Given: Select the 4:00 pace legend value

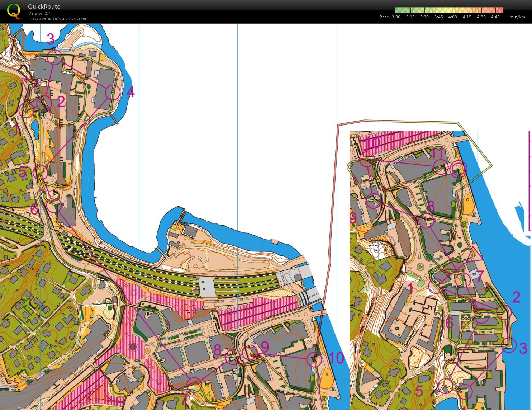Looking at the screenshot, I should [452, 17].
